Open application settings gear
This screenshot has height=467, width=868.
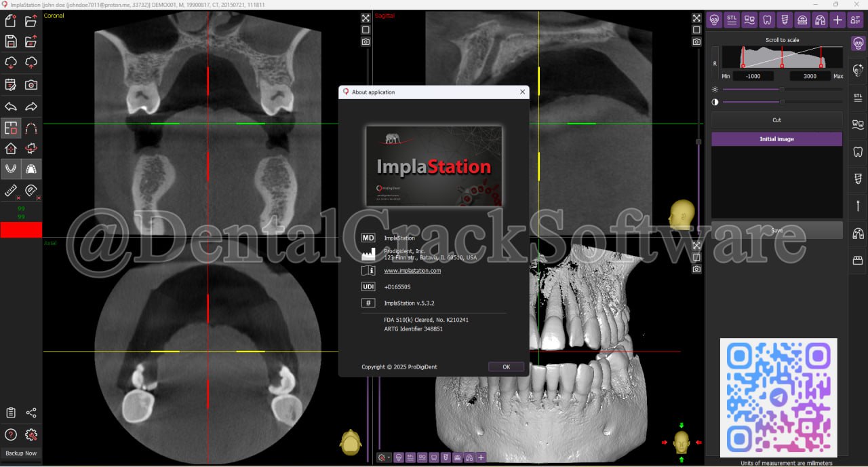(x=31, y=435)
